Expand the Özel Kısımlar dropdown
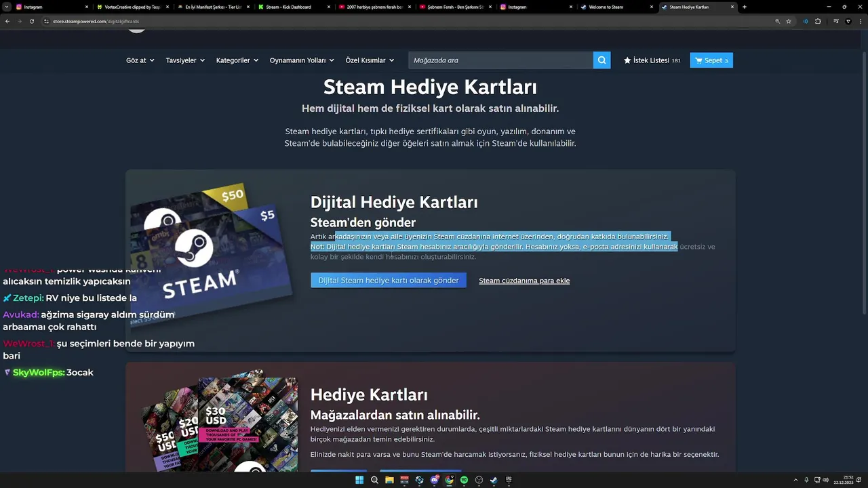 coord(370,60)
